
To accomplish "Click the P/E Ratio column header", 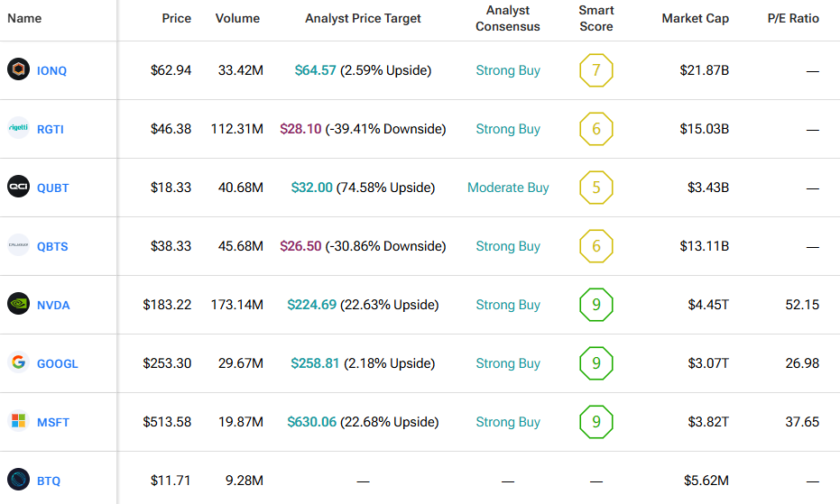I will [795, 18].
